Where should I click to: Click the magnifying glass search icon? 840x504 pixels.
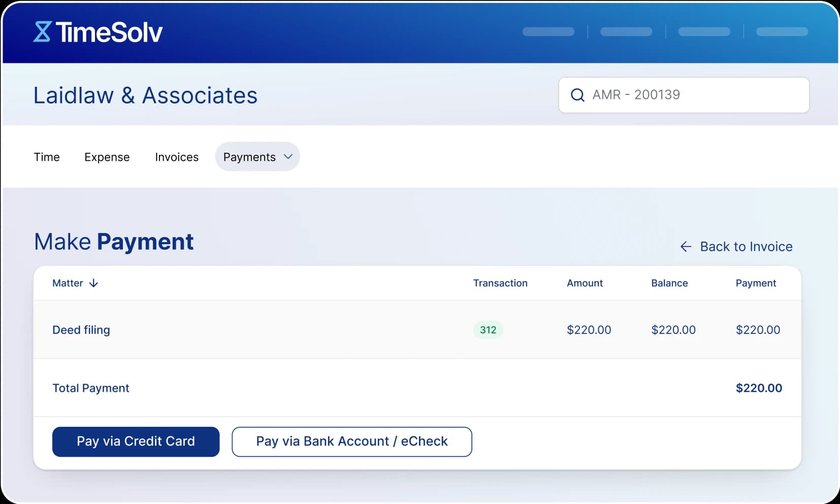(578, 95)
